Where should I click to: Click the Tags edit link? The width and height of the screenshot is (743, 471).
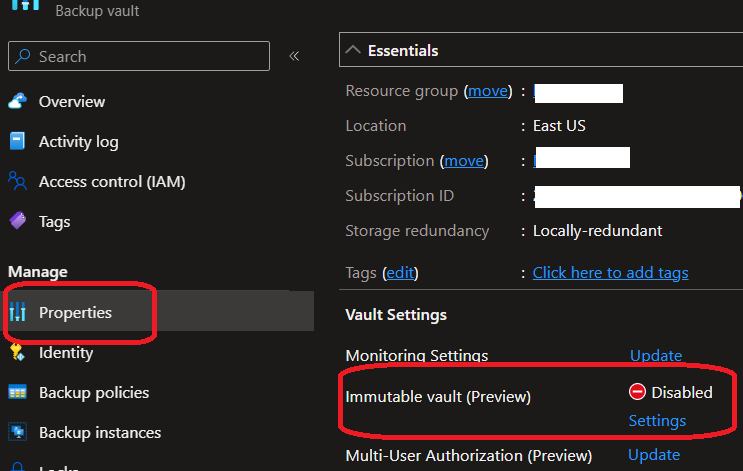[400, 272]
